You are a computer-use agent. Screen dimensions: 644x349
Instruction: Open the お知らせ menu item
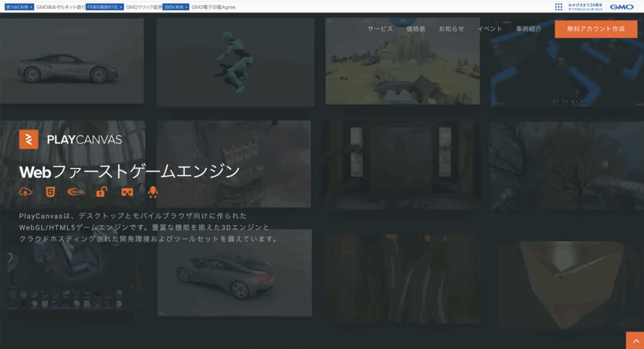[x=452, y=29]
